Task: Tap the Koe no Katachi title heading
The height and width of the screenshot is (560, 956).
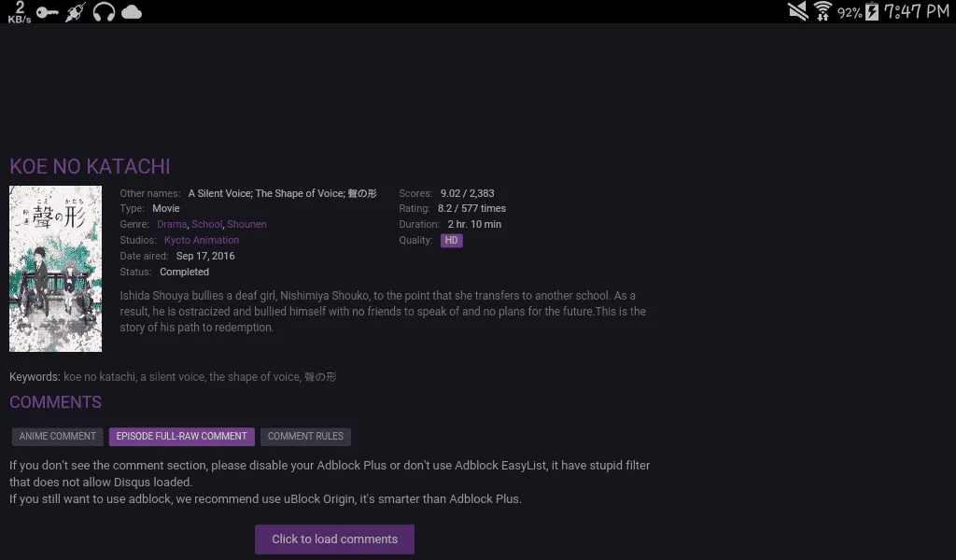Action: pyautogui.click(x=90, y=166)
